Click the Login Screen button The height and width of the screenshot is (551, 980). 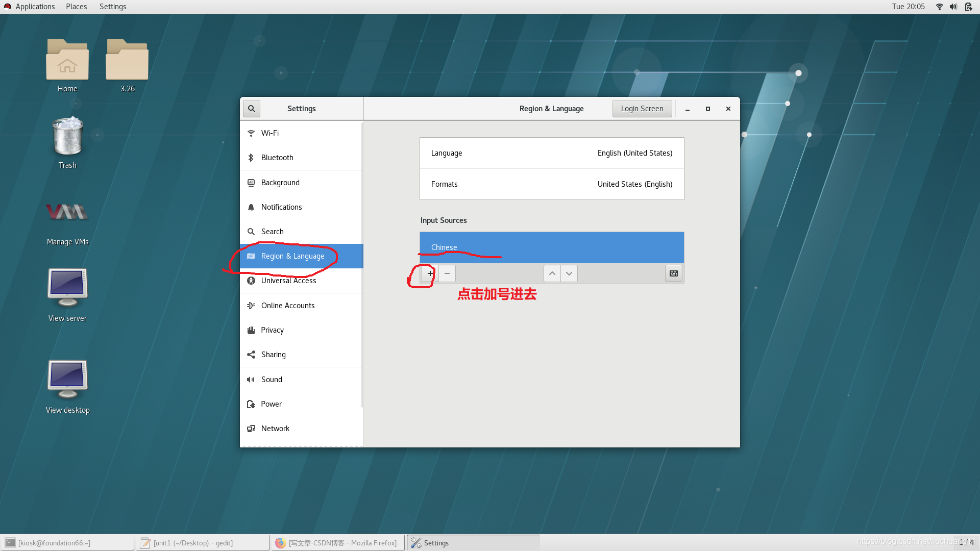tap(642, 108)
